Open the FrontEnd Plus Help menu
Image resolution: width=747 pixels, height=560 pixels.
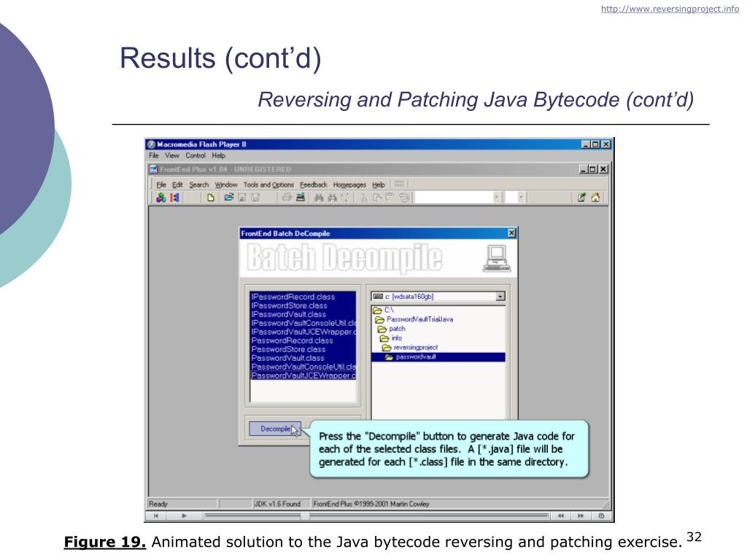(379, 184)
